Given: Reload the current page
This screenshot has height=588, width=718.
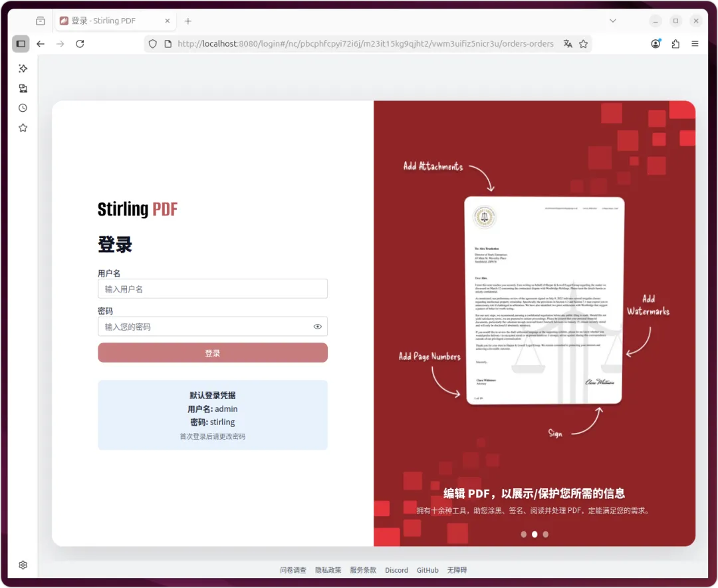Looking at the screenshot, I should [x=80, y=44].
